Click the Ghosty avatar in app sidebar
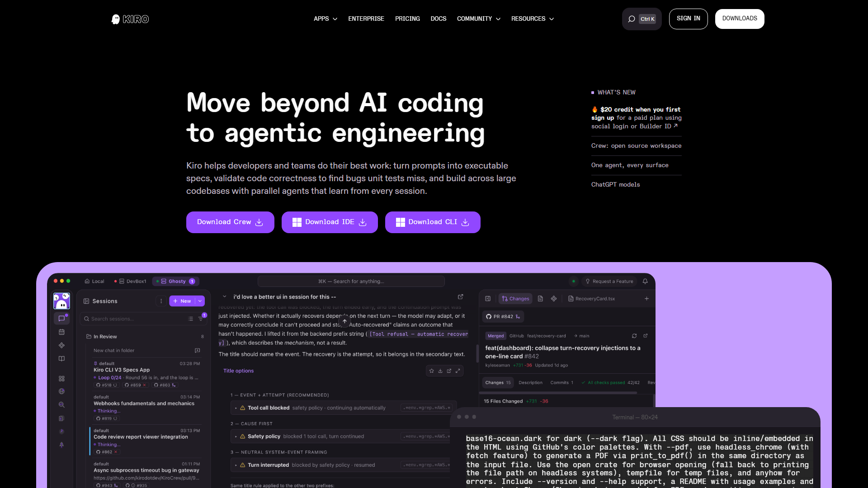The image size is (868, 488). point(61,300)
